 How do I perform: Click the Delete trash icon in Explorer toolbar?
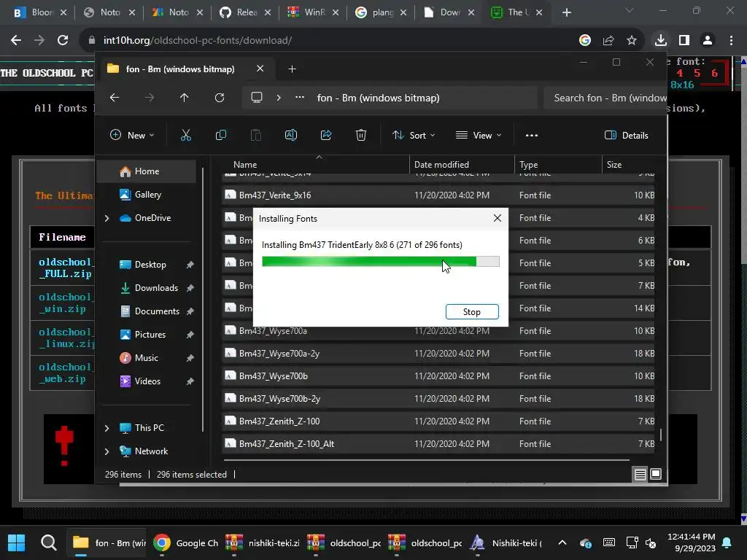click(361, 135)
